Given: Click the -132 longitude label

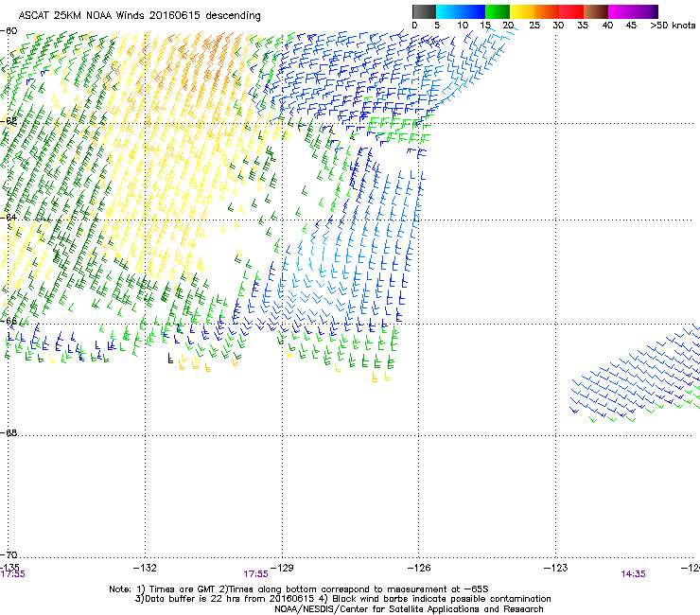Looking at the screenshot, I should [145, 568].
